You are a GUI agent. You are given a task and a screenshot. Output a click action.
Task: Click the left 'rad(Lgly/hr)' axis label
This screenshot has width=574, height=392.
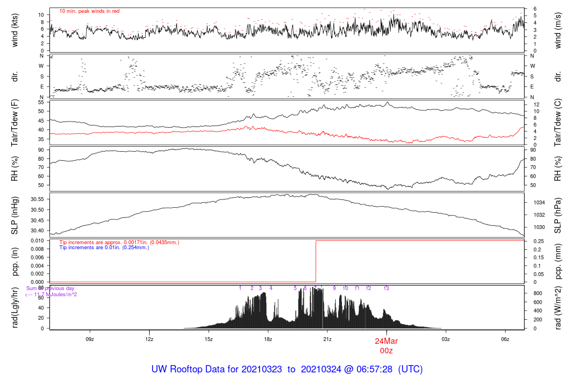(x=15, y=307)
